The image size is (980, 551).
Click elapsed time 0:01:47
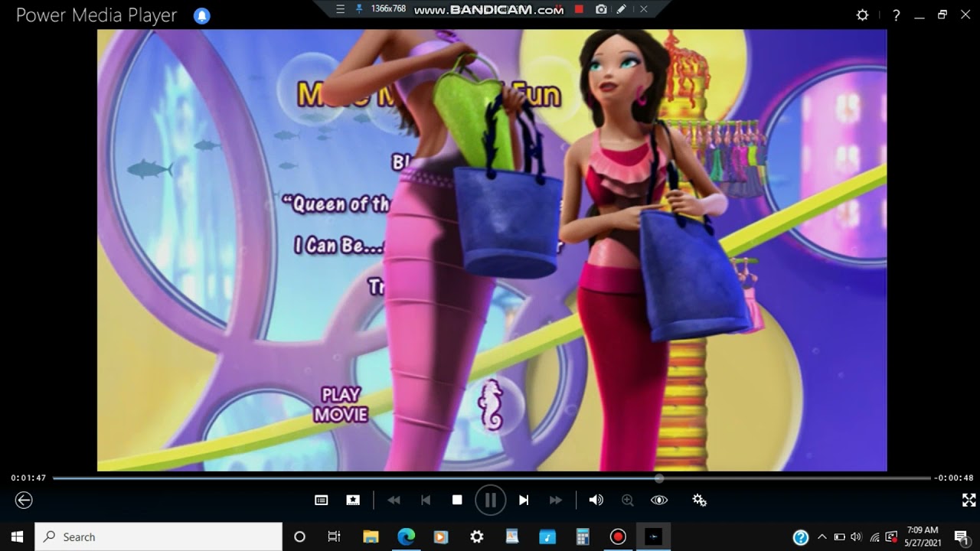(x=28, y=478)
